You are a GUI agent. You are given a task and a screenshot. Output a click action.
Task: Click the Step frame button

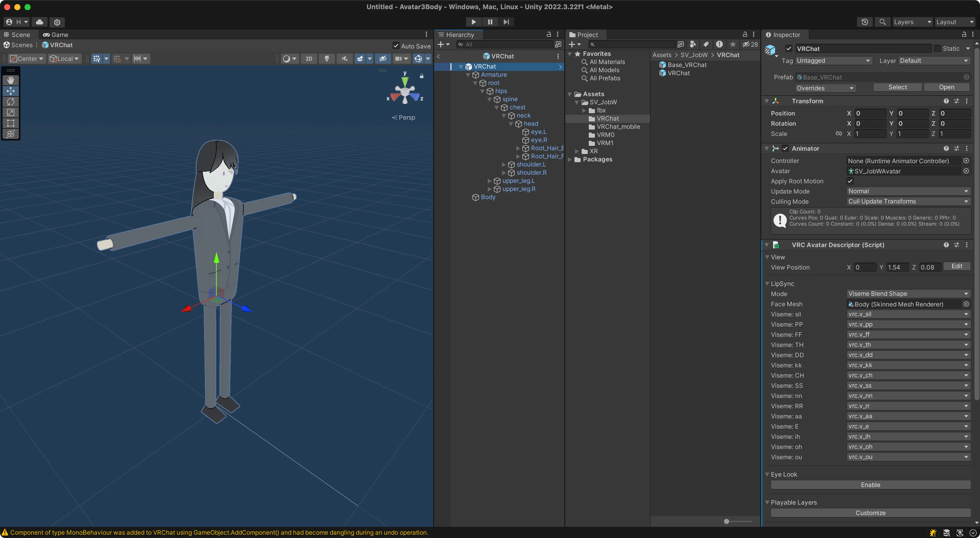(x=506, y=22)
